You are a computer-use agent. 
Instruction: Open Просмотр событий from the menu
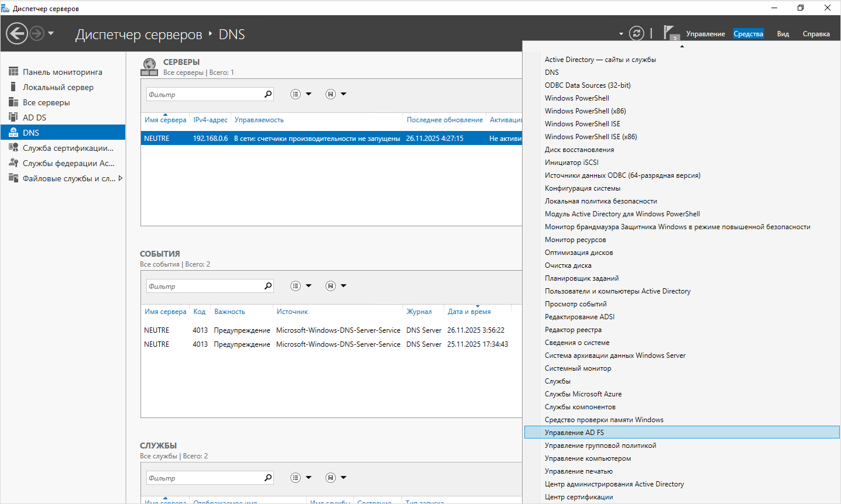(575, 304)
